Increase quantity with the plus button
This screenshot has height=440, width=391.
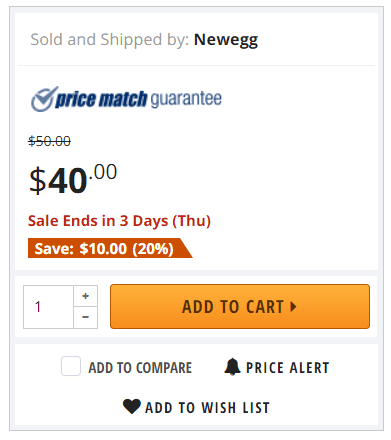pos(86,296)
